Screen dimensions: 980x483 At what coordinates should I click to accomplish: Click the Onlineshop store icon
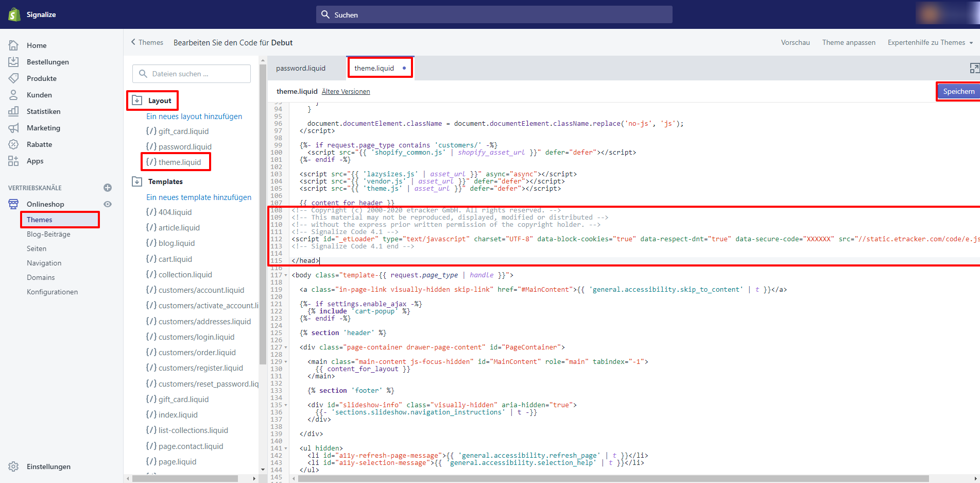pos(14,204)
